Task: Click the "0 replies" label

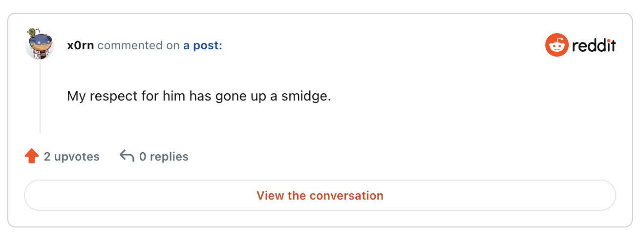Action: (x=164, y=157)
